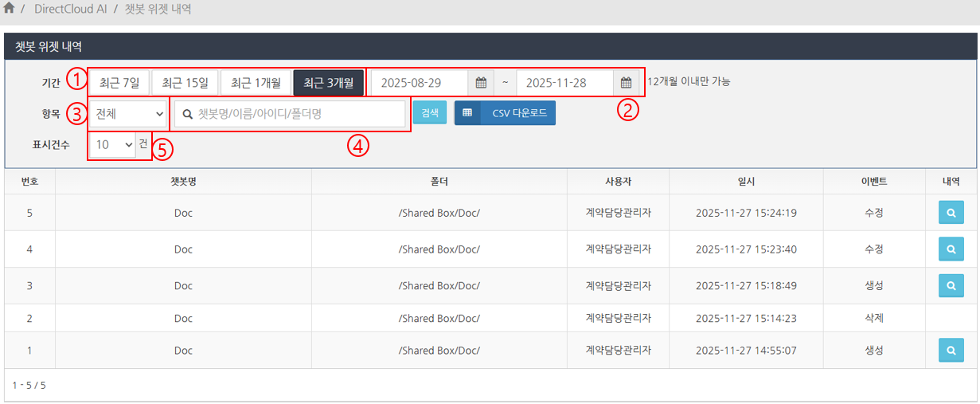Screen dimensions: 980x404
Task: Open calendar picker for end date 2025-11-28
Action: point(626,82)
